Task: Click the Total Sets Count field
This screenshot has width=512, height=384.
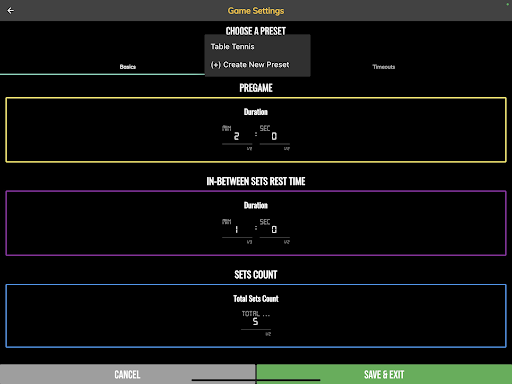Action: click(x=256, y=321)
